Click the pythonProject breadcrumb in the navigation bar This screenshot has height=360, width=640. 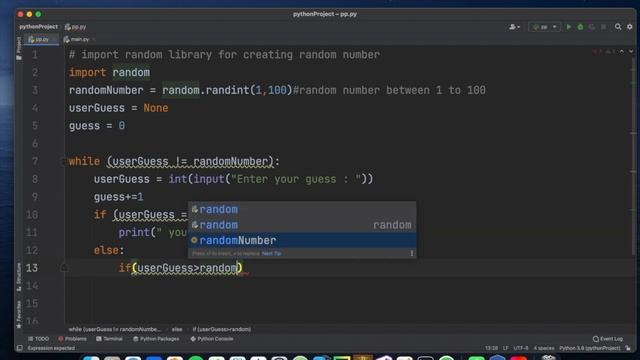(x=38, y=27)
